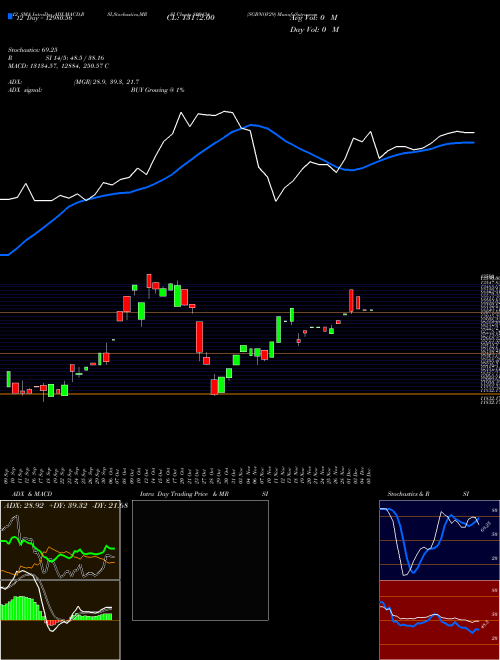500x660 pixels.
Task: Open the red RSI chart panel
Action: coord(439,620)
